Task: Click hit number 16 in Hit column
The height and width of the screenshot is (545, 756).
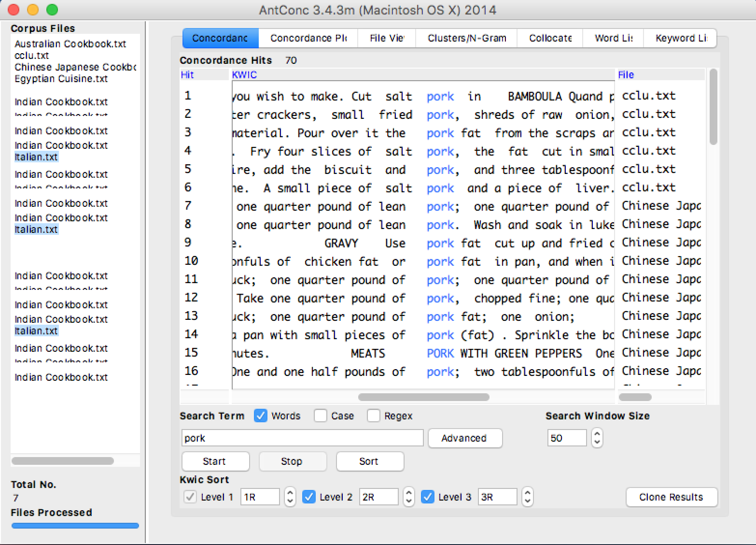Action: 191,371
